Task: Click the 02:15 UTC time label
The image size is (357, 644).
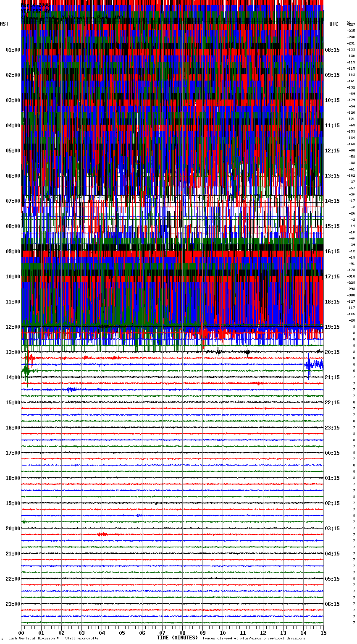Action: click(x=332, y=503)
